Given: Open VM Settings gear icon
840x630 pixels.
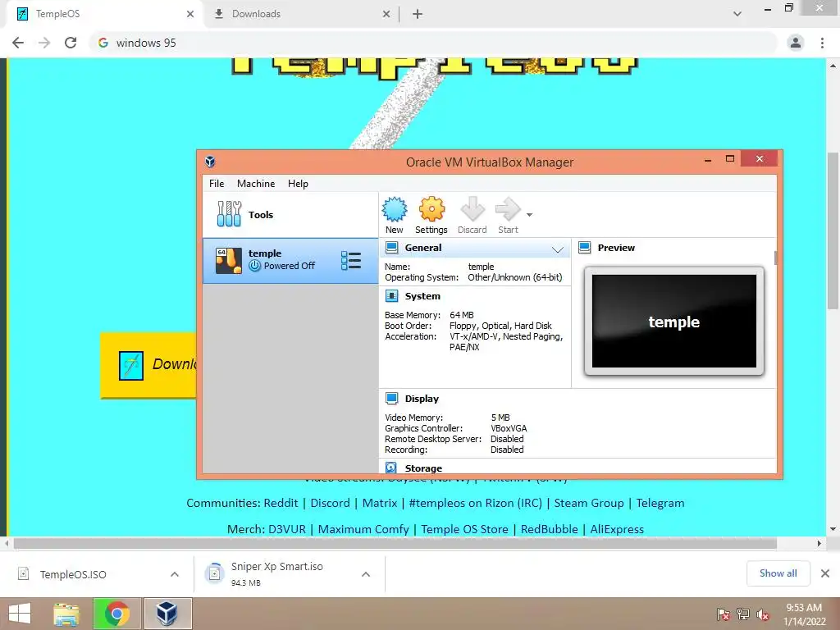Looking at the screenshot, I should tap(431, 209).
